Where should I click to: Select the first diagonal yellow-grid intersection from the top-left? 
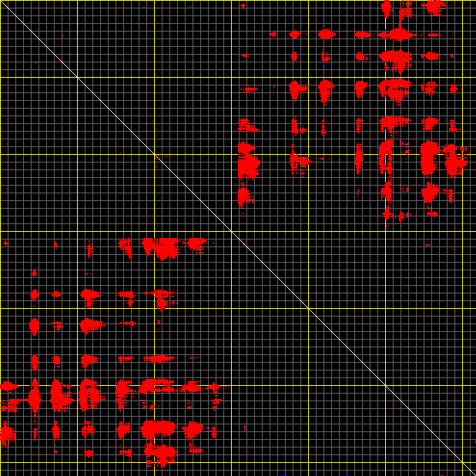point(77,77)
